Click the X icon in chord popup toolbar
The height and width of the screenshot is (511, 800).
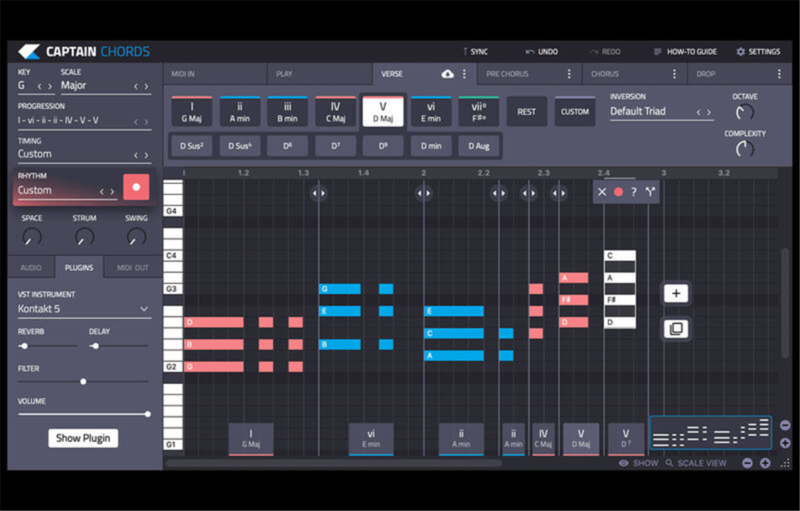pos(602,192)
